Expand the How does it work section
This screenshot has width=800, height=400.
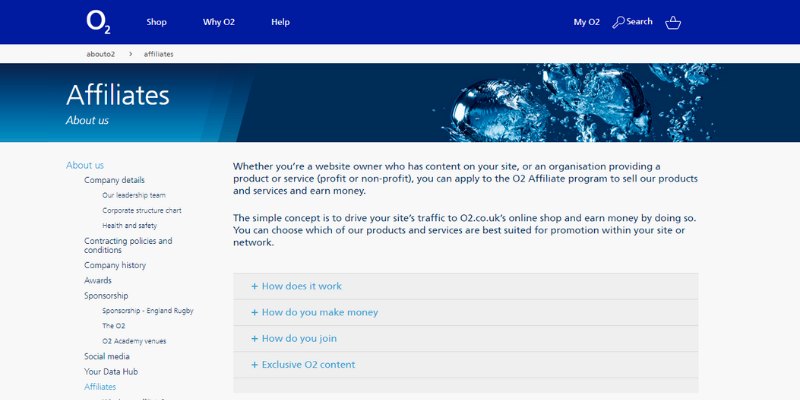(x=466, y=286)
